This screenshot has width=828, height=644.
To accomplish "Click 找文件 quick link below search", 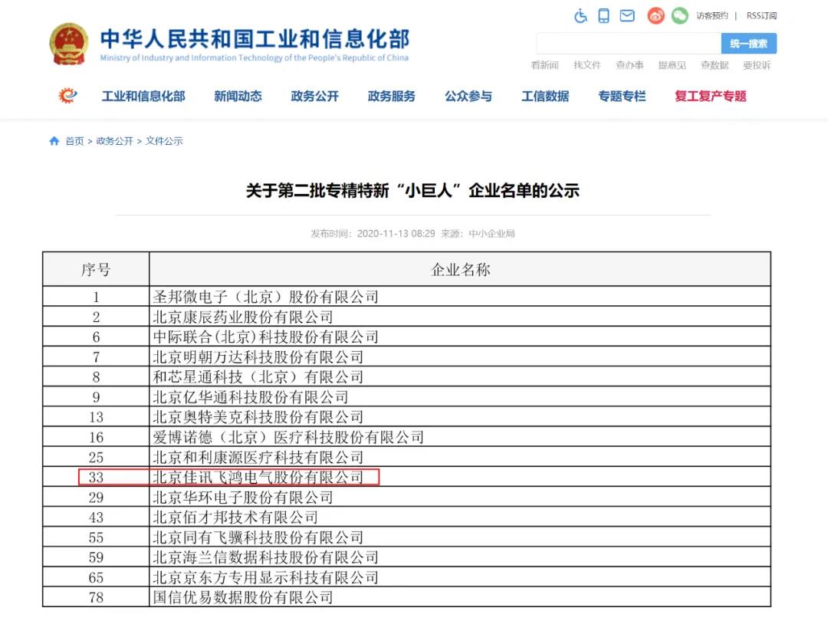I will coord(587,65).
